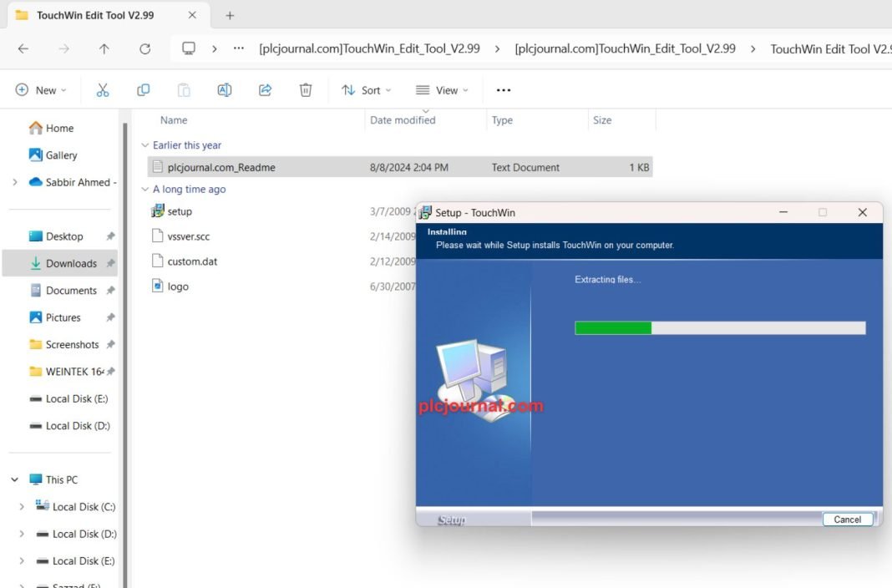The image size is (892, 588).
Task: Select the setup file in the list
Action: point(180,211)
